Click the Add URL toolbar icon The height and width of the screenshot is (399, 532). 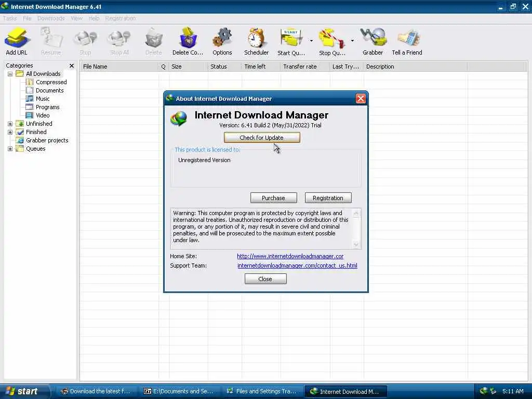coord(16,38)
